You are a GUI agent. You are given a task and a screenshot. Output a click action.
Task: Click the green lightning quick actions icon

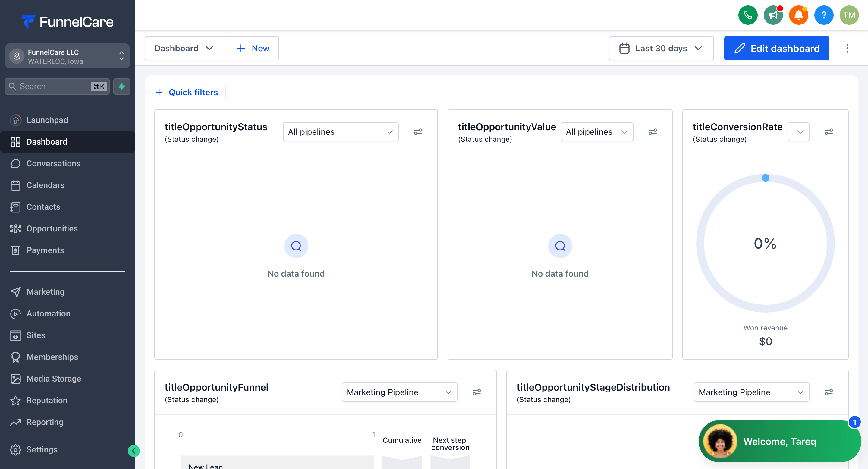tap(122, 86)
